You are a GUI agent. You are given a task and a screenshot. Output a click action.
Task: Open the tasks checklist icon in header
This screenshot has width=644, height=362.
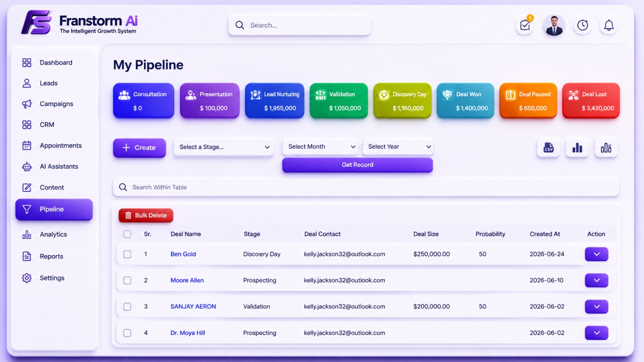click(525, 25)
